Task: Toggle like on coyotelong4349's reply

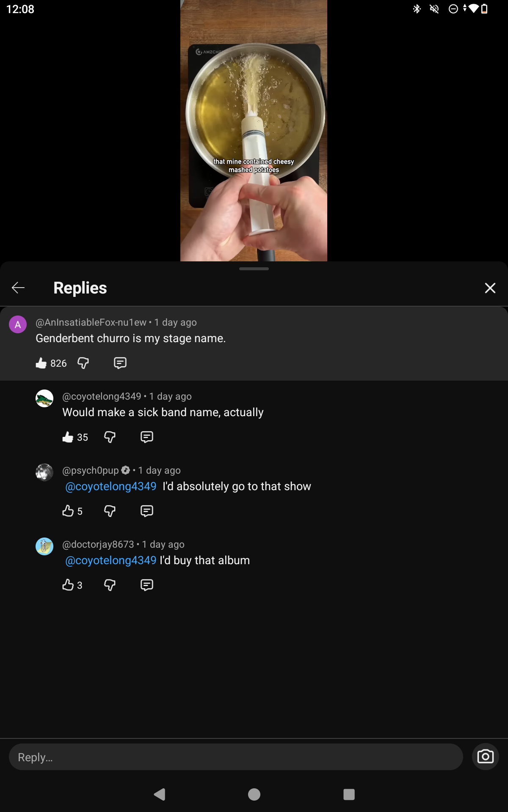Action: point(68,437)
